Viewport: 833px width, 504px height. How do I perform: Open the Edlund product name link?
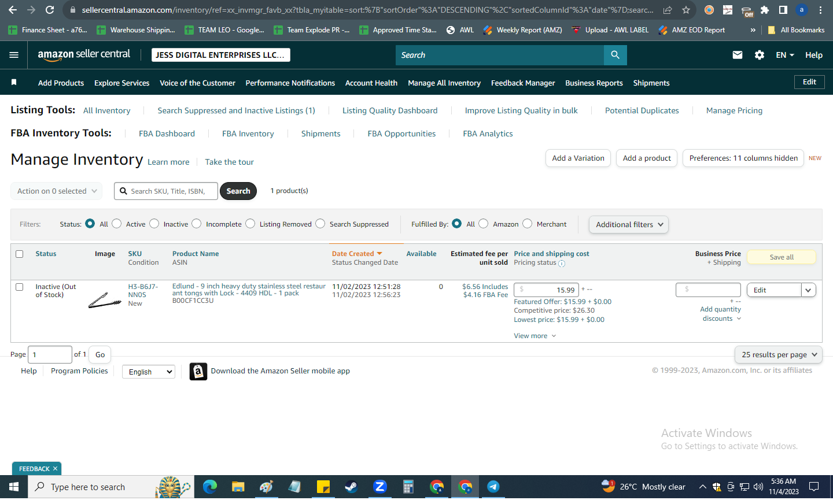[x=249, y=290]
